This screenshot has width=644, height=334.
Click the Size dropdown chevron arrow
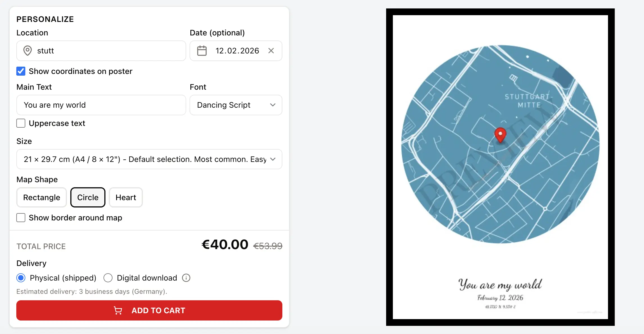point(273,159)
